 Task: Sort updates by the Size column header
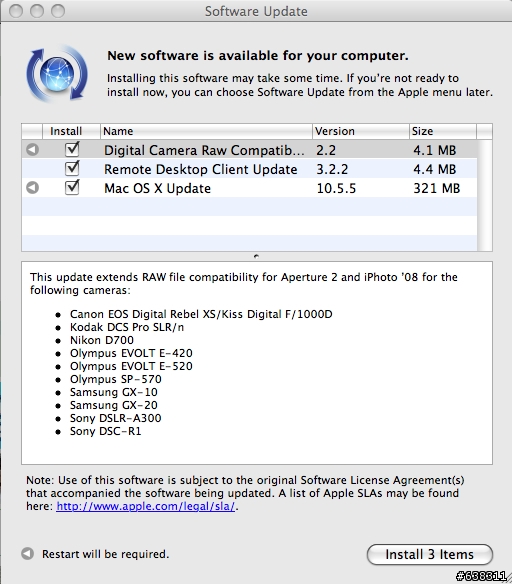(443, 131)
